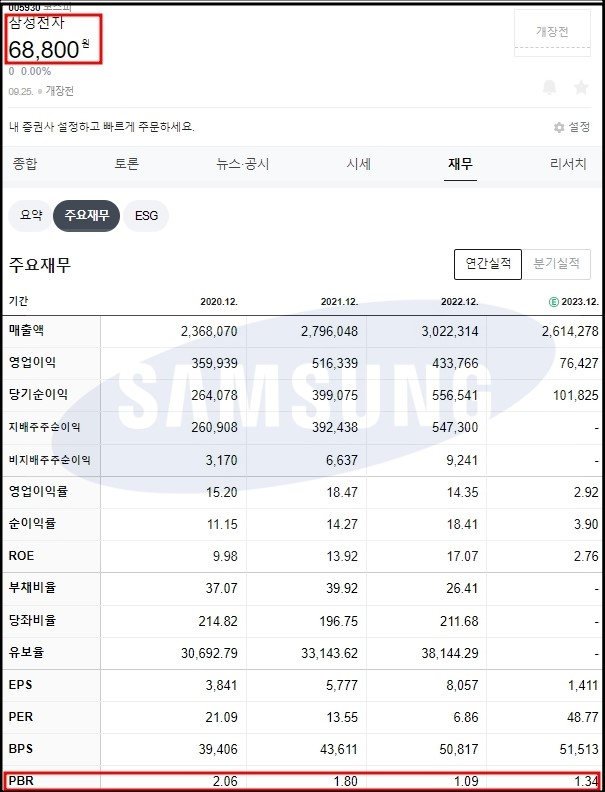Select the 주요재무 pill
Image resolution: width=605 pixels, height=792 pixels.
point(86,216)
